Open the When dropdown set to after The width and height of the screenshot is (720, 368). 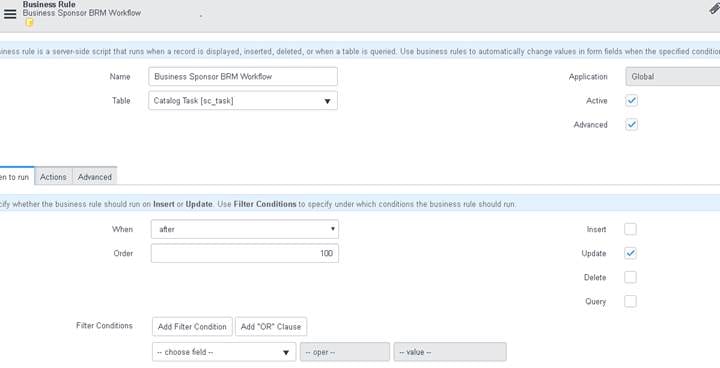(245, 229)
